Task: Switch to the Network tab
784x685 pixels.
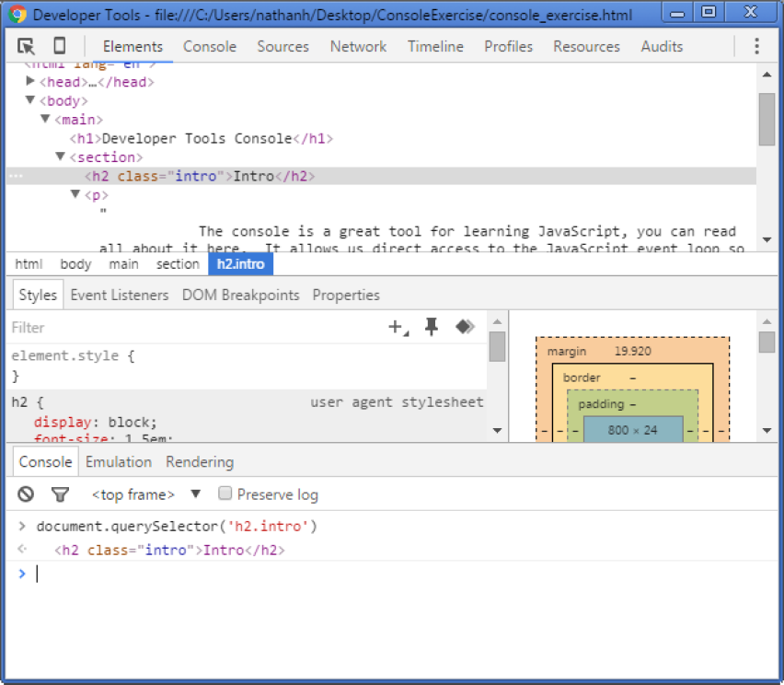Action: pos(358,47)
